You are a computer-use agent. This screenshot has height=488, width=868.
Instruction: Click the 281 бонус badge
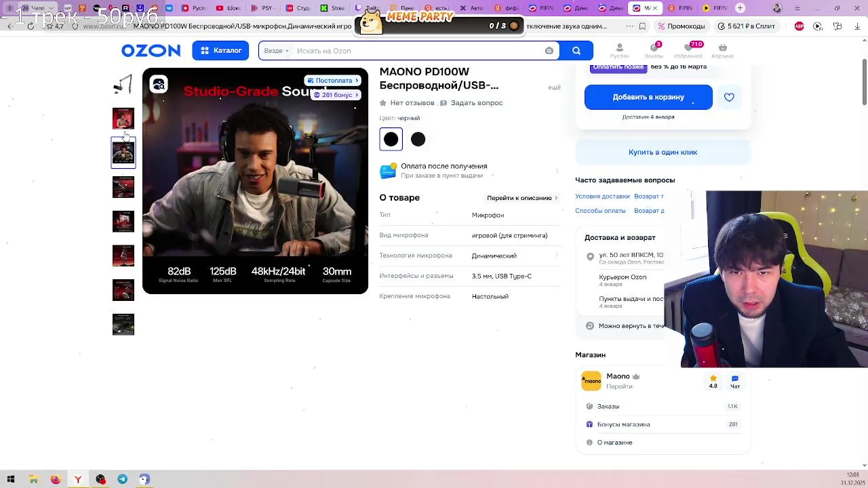pyautogui.click(x=336, y=95)
